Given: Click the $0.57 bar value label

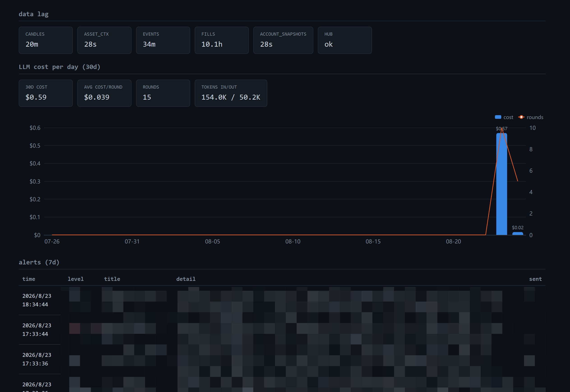Looking at the screenshot, I should click(x=502, y=129).
